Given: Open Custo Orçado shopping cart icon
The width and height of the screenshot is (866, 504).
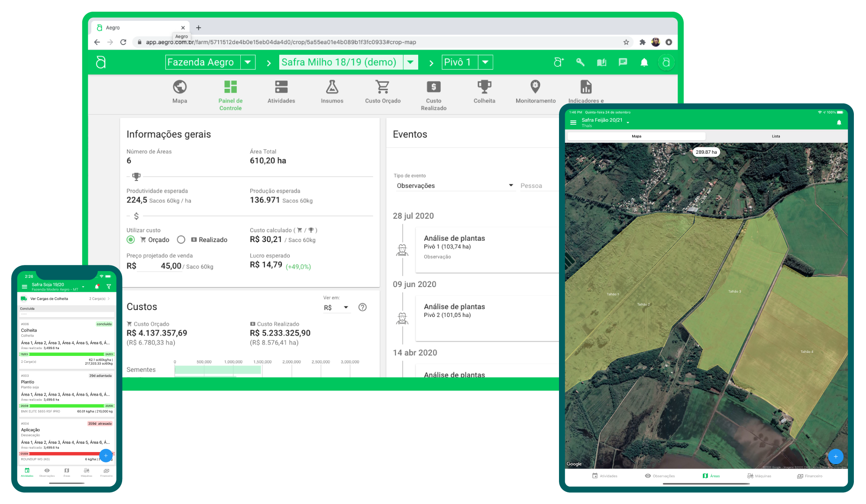Looking at the screenshot, I should pos(383,87).
